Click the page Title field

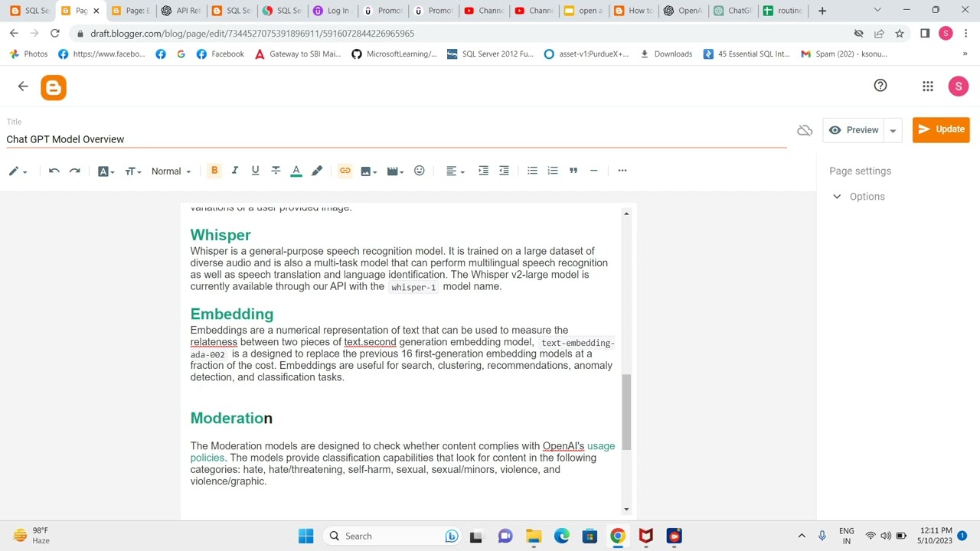(397, 139)
